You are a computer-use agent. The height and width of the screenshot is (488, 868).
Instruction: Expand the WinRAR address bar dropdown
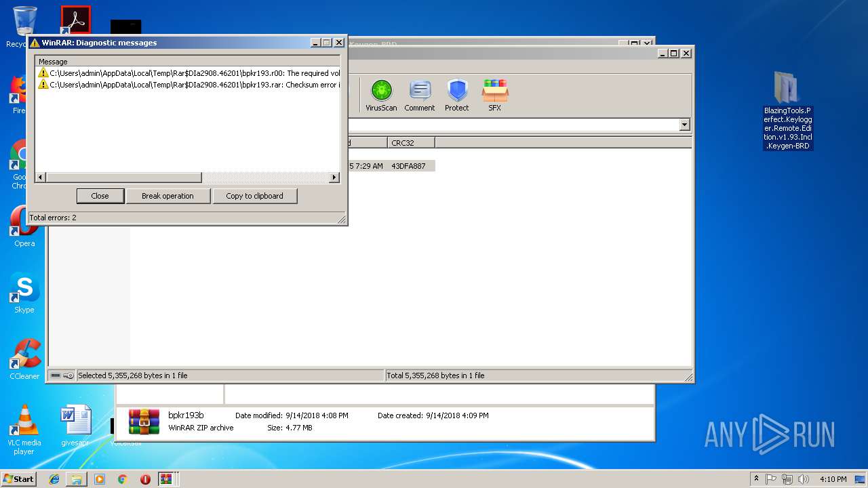click(x=684, y=125)
